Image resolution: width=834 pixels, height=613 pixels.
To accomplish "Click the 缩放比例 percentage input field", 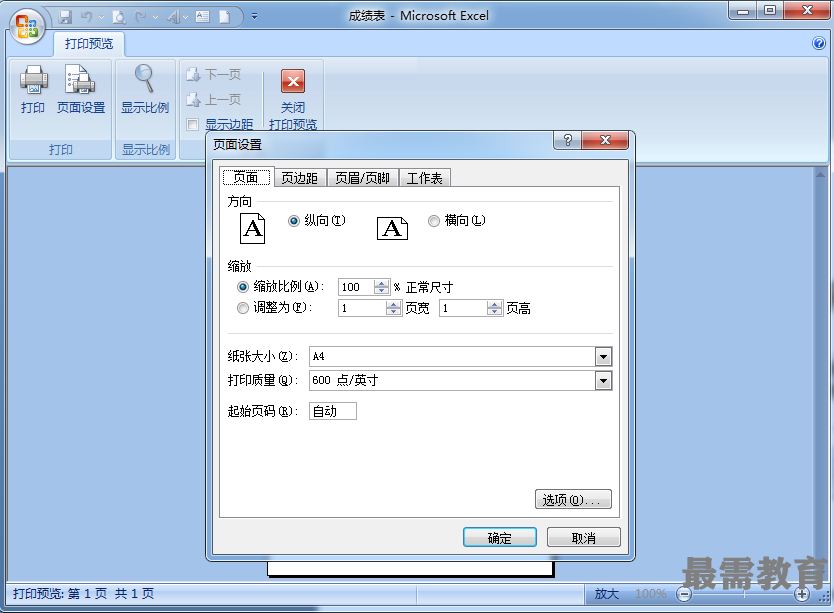I will (x=356, y=287).
